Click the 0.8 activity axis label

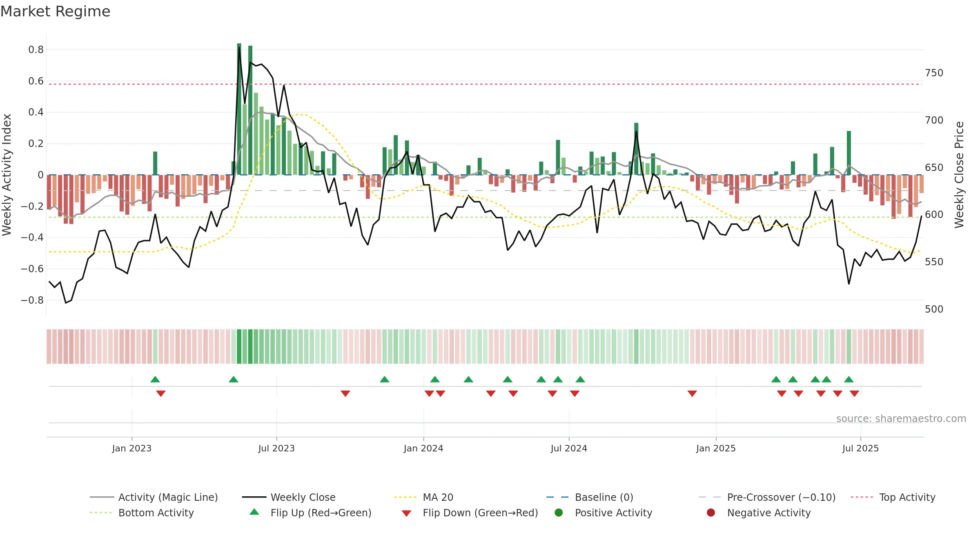tap(36, 50)
